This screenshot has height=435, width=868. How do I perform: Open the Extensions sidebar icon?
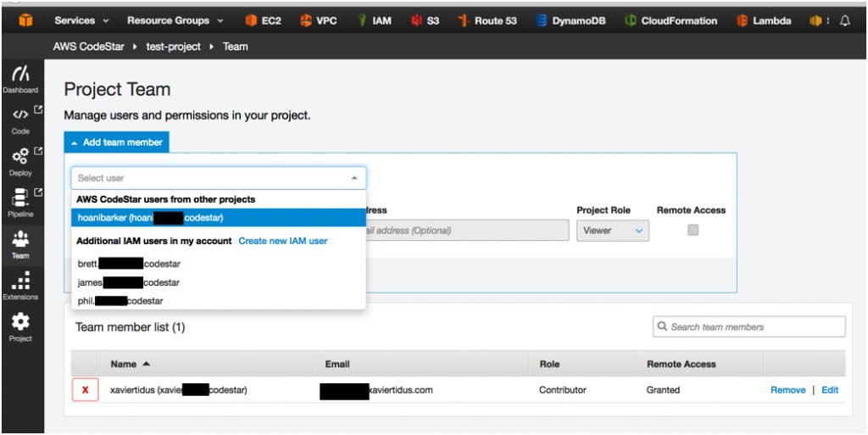[20, 286]
